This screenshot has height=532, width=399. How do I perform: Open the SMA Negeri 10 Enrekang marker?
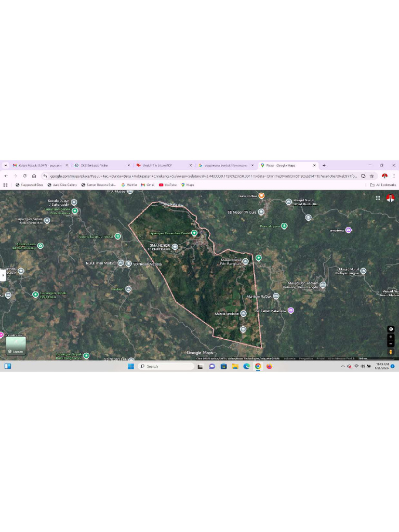click(175, 247)
